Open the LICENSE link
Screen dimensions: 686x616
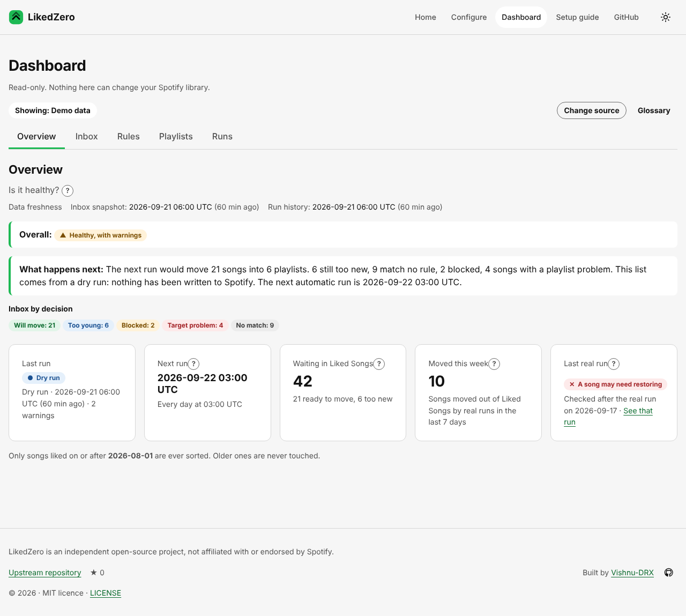106,593
